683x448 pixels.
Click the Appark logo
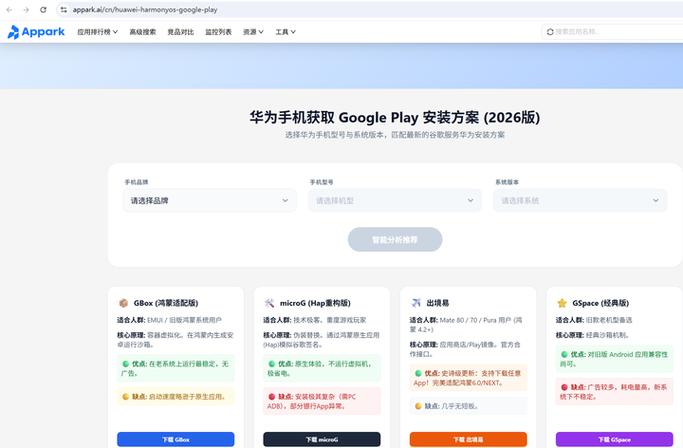pyautogui.click(x=36, y=32)
